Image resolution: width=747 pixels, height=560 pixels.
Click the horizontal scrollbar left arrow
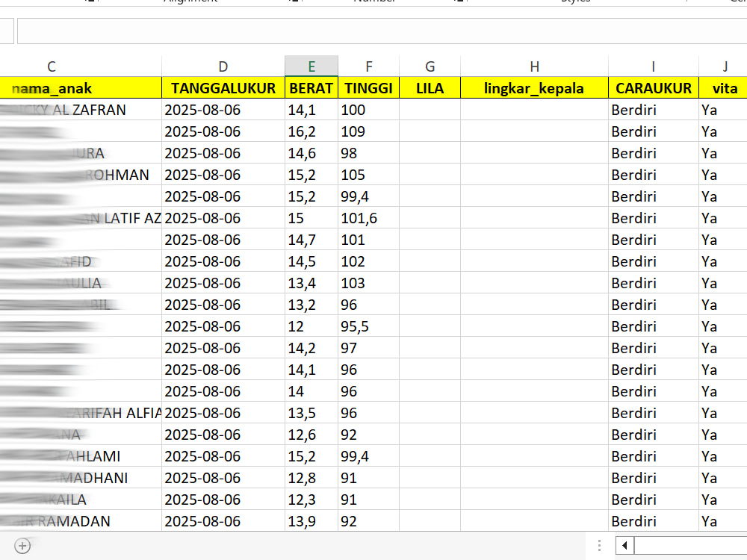[624, 545]
